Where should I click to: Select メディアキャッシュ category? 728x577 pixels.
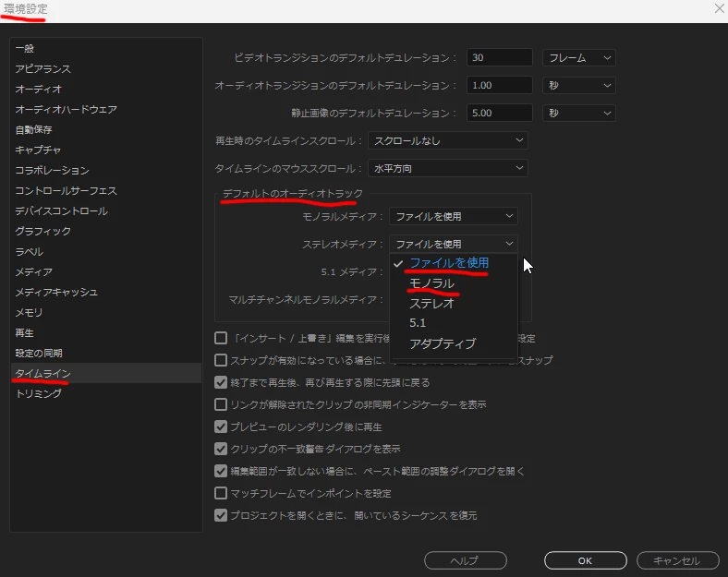tap(56, 293)
